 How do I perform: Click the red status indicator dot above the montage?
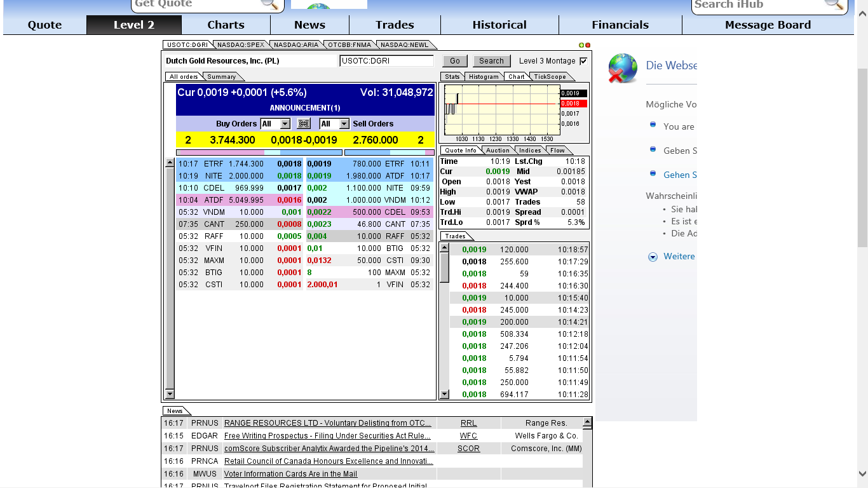click(587, 44)
